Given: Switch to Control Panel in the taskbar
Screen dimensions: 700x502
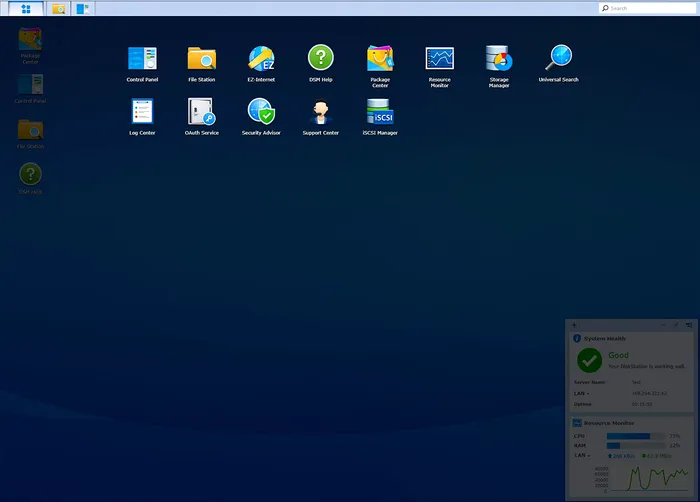Looking at the screenshot, I should pyautogui.click(x=83, y=8).
